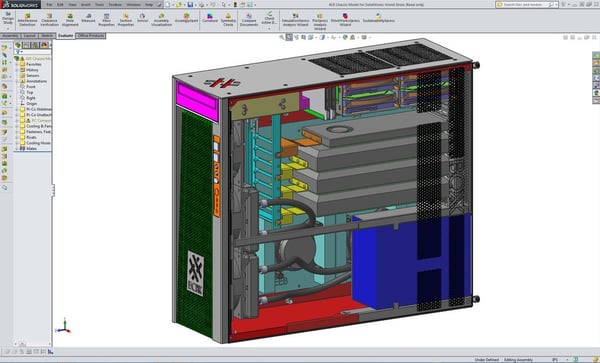
Task: Launch SimulationXpress Analysis Wizard
Action: [x=295, y=20]
